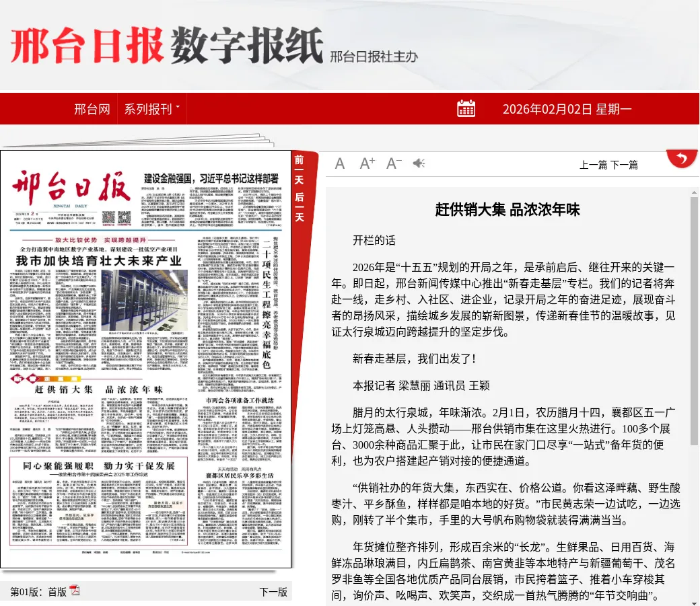The width and height of the screenshot is (700, 606).
Task: Open 建设金融强国 headline on the front page
Action: (x=211, y=178)
